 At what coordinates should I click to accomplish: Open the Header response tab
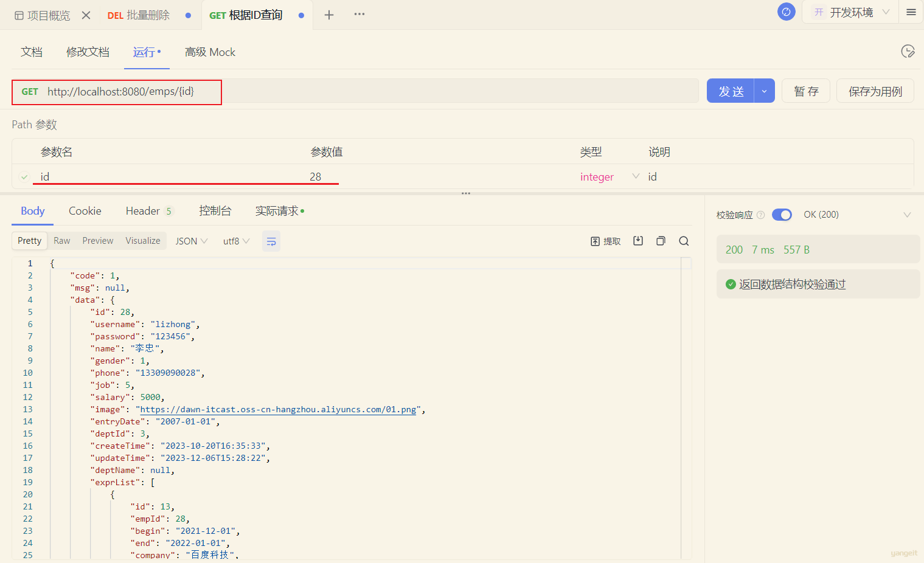click(x=143, y=211)
